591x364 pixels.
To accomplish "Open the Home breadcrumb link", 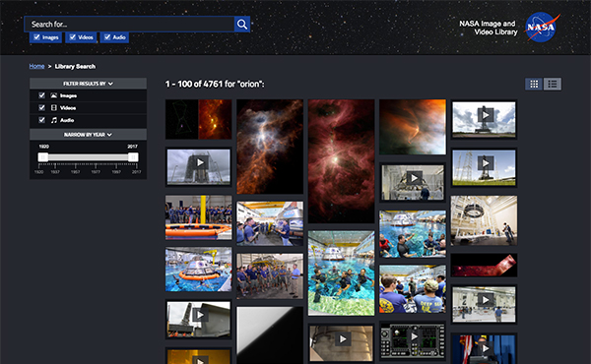I will point(37,66).
